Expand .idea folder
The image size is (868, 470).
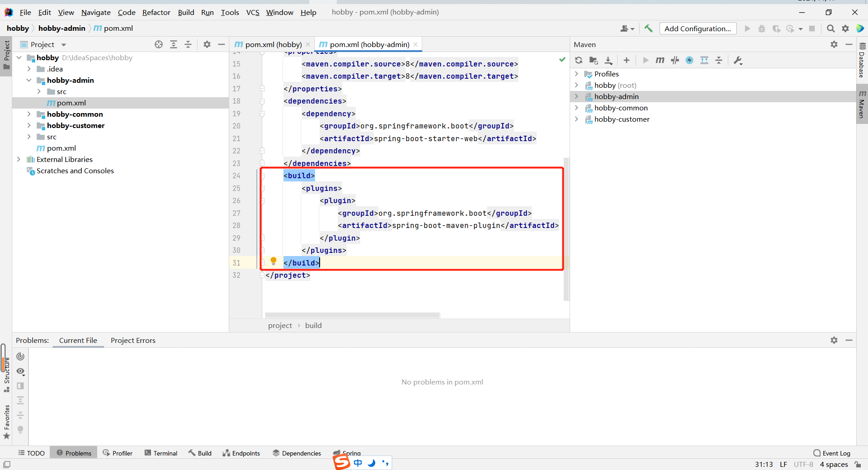[29, 69]
